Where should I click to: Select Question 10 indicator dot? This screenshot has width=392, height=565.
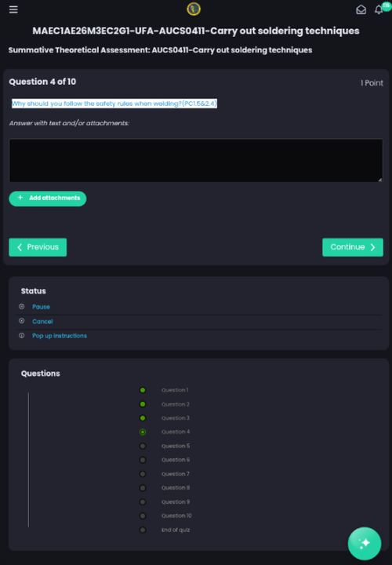[143, 516]
